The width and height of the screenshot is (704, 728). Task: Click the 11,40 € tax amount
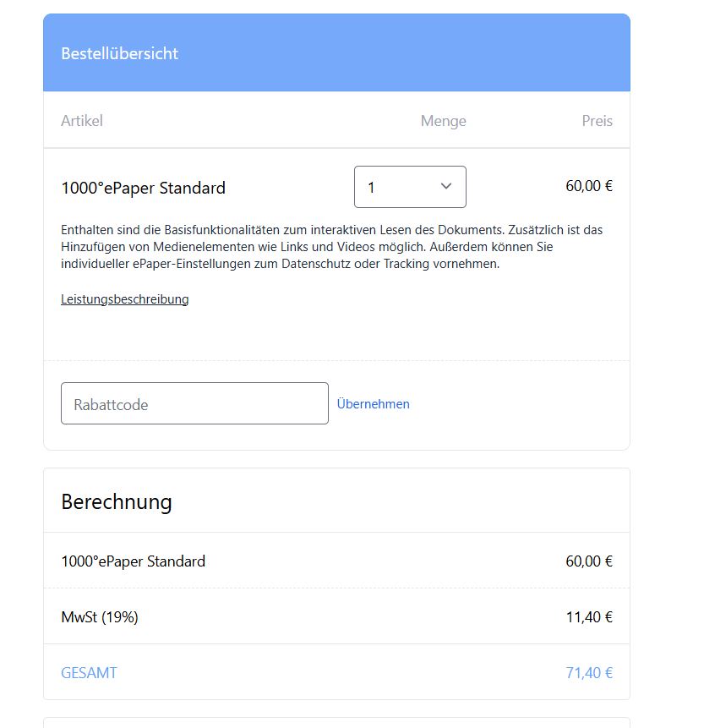point(589,616)
